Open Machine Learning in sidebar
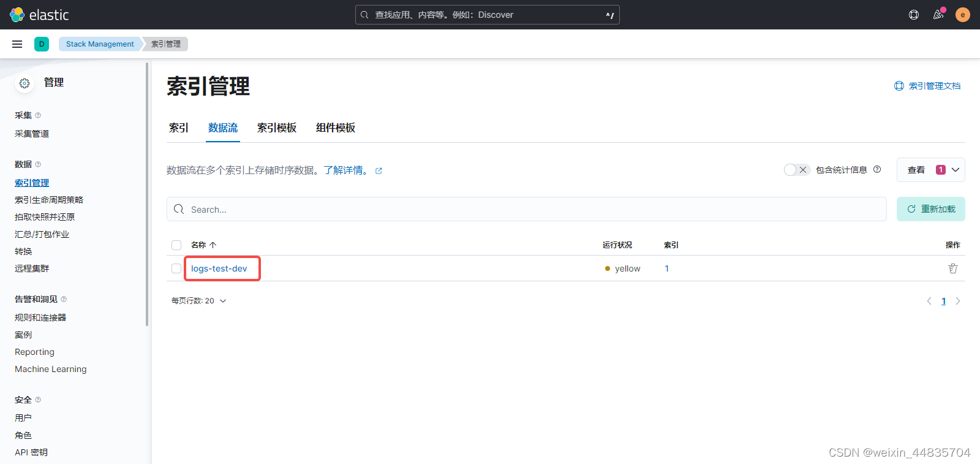The width and height of the screenshot is (980, 464). tap(51, 369)
